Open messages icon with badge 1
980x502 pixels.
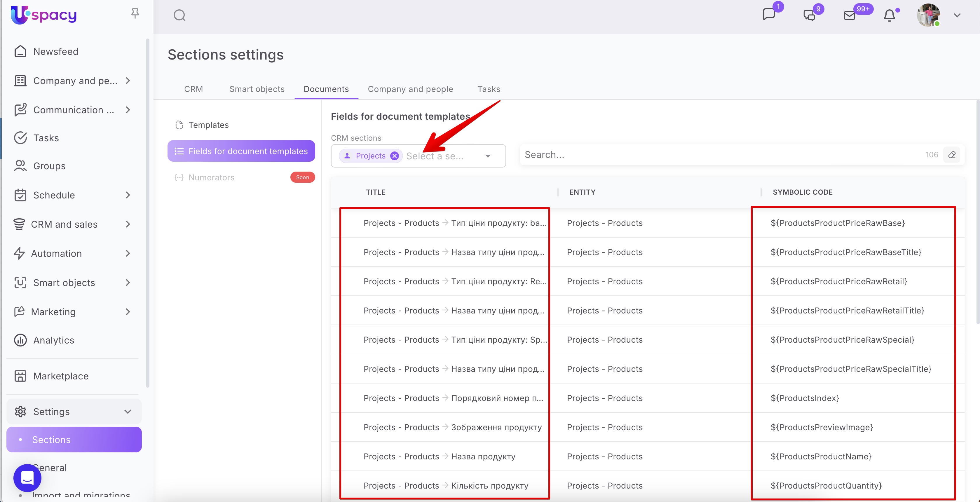pos(769,15)
